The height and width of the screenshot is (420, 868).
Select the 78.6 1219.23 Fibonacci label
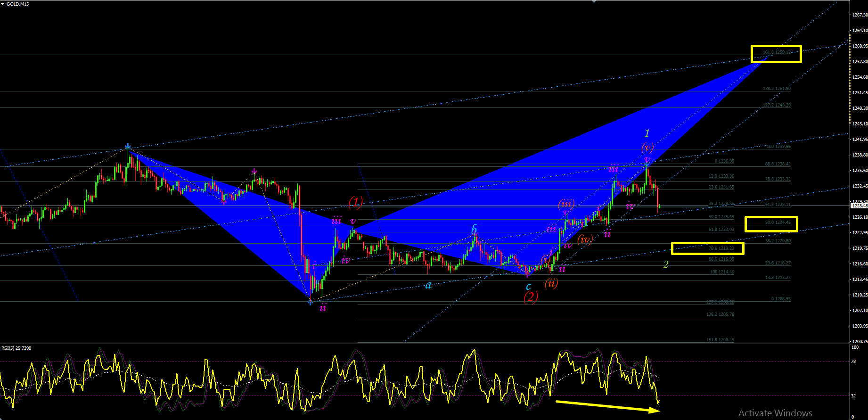point(721,248)
